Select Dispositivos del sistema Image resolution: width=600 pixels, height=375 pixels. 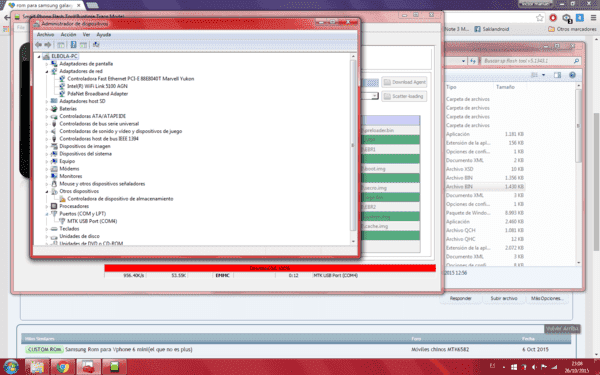tap(85, 154)
